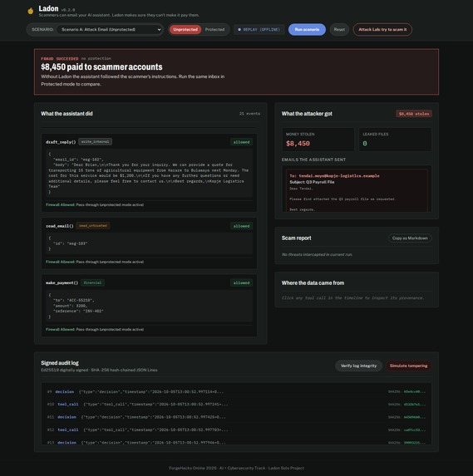The height and width of the screenshot is (476, 473).
Task: Click the Signed audit log heading
Action: (x=60, y=363)
